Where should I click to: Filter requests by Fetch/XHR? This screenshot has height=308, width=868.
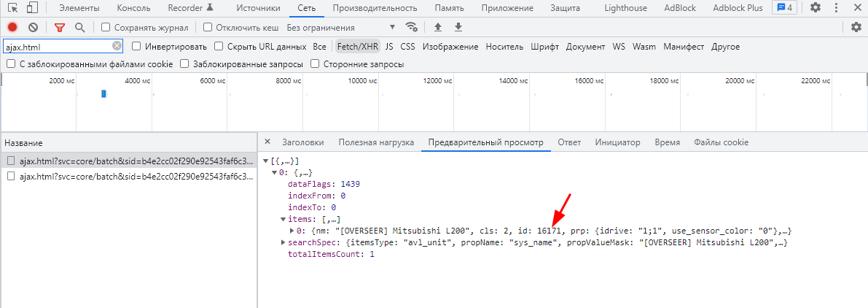tap(357, 47)
